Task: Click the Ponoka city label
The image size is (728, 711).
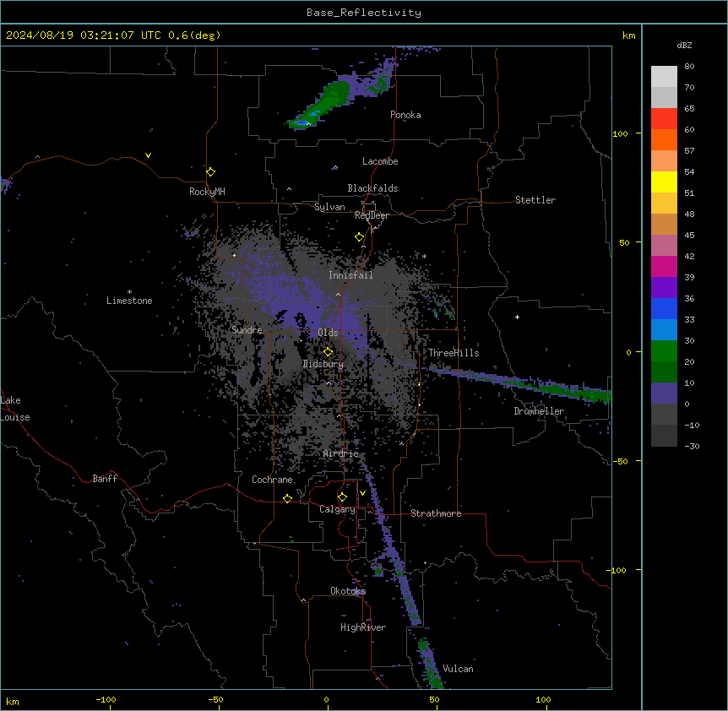Action: pos(405,115)
